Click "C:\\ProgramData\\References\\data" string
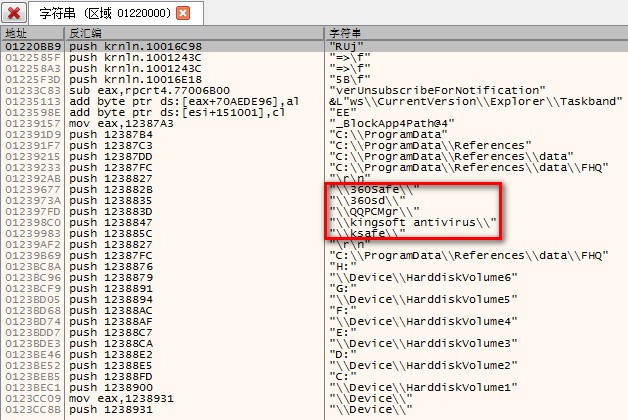 click(x=451, y=156)
